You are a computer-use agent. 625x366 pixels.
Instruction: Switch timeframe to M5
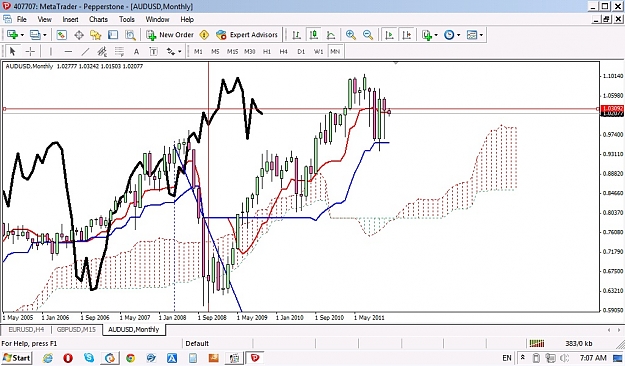pyautogui.click(x=215, y=51)
